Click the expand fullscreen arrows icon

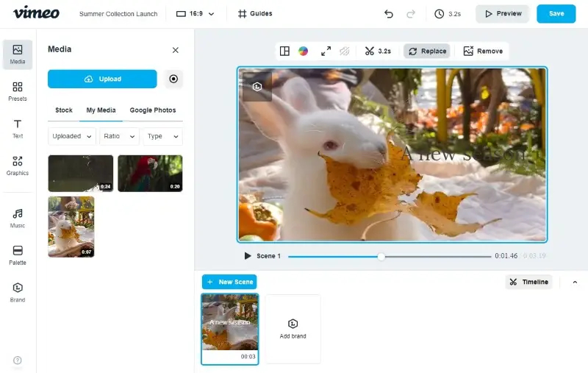click(326, 51)
